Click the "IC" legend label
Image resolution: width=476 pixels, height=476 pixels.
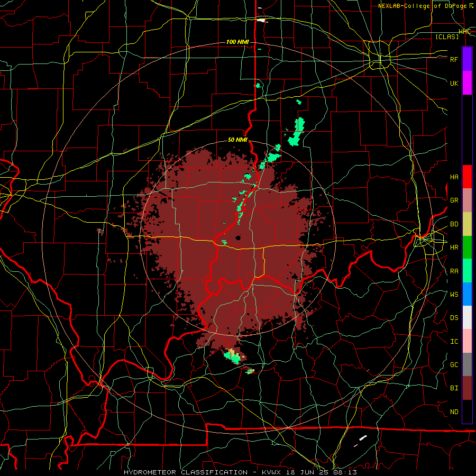(x=454, y=342)
